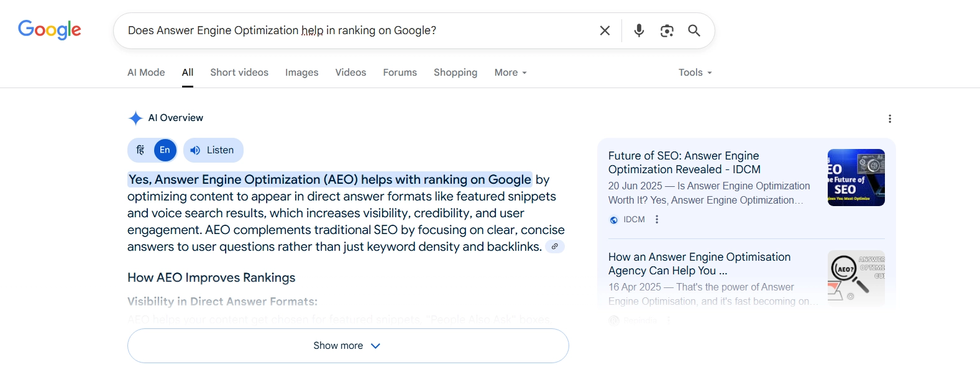Open the Tools dropdown
980x365 pixels.
pos(695,73)
